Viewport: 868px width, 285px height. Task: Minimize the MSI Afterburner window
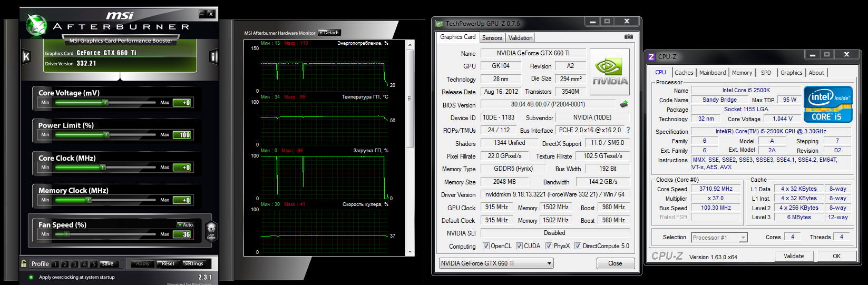(x=202, y=14)
